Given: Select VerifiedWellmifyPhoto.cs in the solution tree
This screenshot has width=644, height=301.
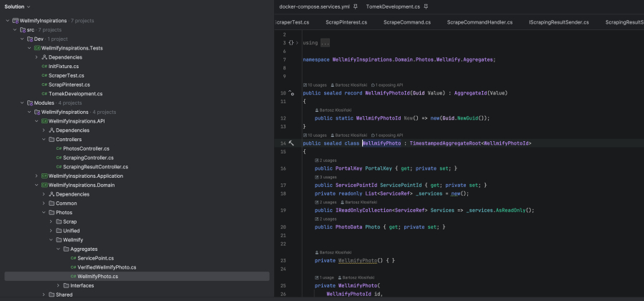Looking at the screenshot, I should coord(107,267).
